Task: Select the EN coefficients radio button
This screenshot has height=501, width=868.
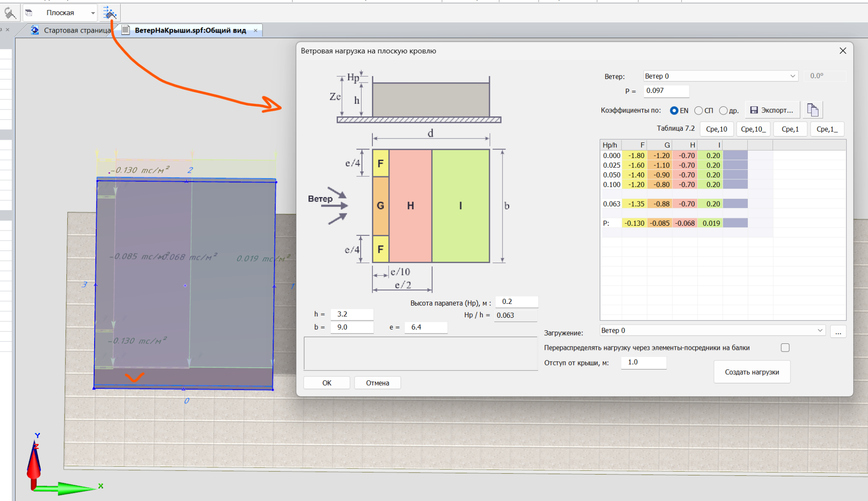Action: 674,111
